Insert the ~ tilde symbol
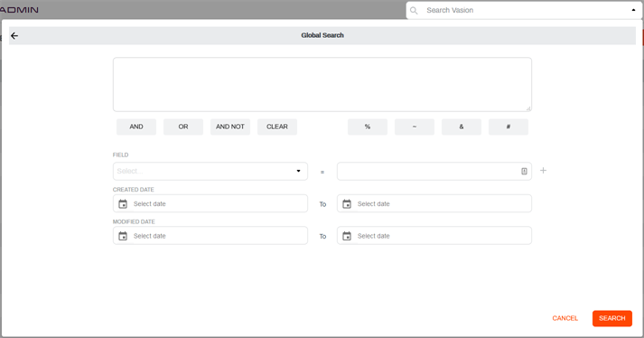Viewport: 644px width, 338px height. coord(415,127)
